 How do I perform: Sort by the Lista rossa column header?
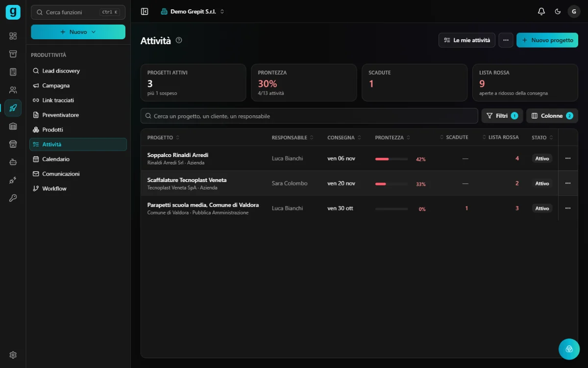500,137
